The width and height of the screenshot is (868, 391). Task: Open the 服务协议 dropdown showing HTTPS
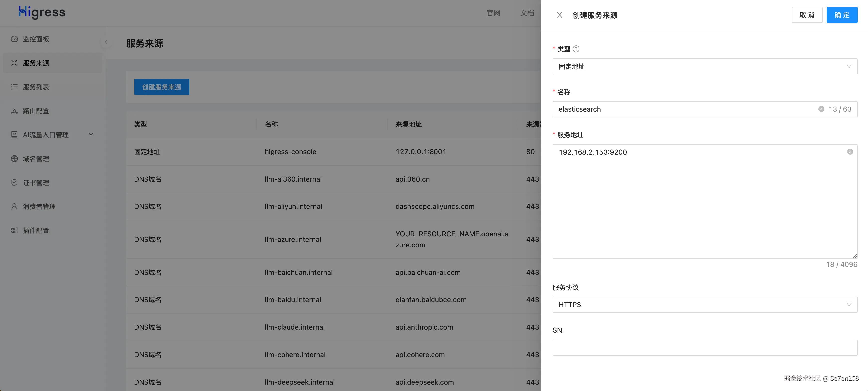[x=704, y=305]
